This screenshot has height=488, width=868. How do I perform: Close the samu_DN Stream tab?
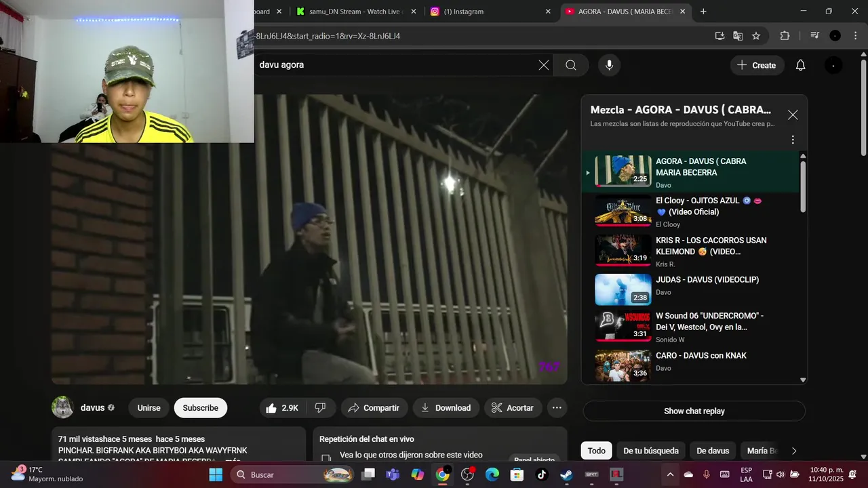(x=414, y=12)
